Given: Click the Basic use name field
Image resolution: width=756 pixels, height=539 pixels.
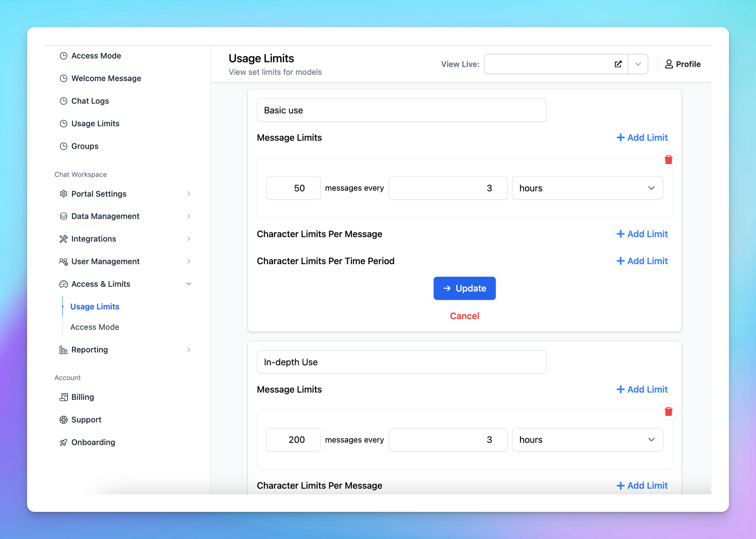Looking at the screenshot, I should click(x=402, y=110).
